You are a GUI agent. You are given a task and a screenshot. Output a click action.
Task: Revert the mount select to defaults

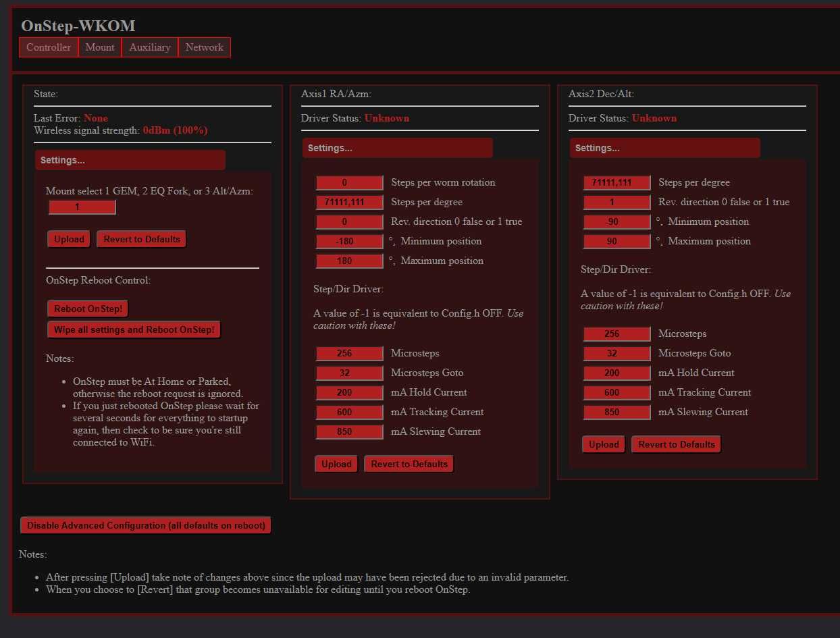tap(142, 239)
